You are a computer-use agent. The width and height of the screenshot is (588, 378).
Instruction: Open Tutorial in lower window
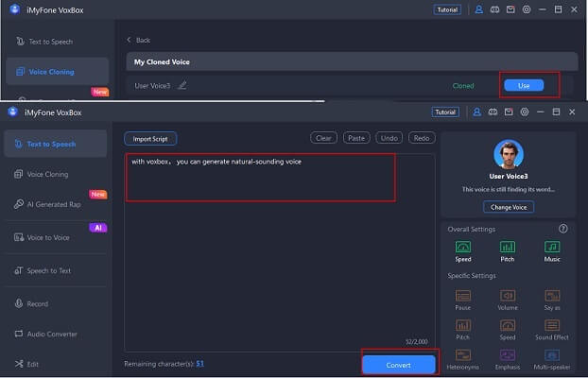pyautogui.click(x=445, y=112)
